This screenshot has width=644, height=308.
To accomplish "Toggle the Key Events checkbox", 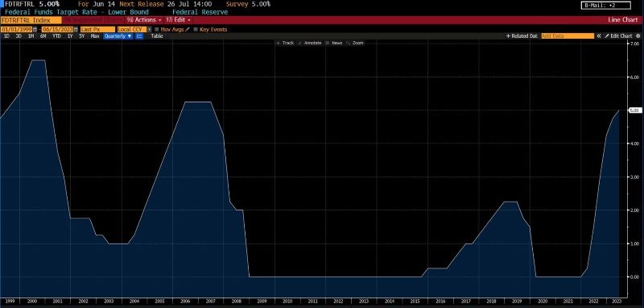I will point(196,30).
